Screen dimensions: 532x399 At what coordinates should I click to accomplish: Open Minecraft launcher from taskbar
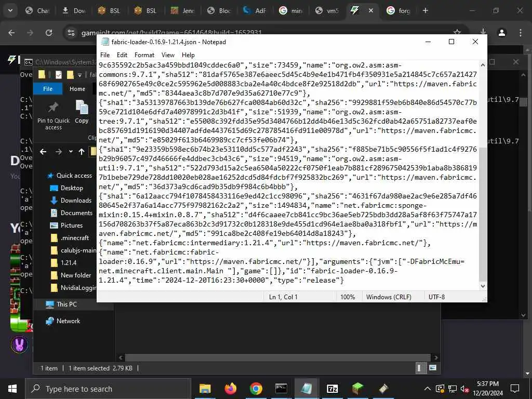coord(357,389)
